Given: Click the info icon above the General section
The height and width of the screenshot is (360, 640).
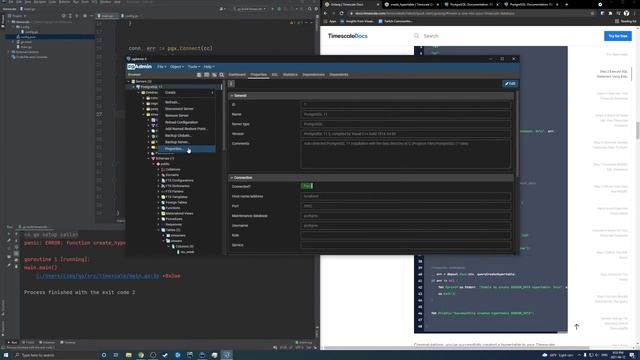Looking at the screenshot, I should point(231,84).
